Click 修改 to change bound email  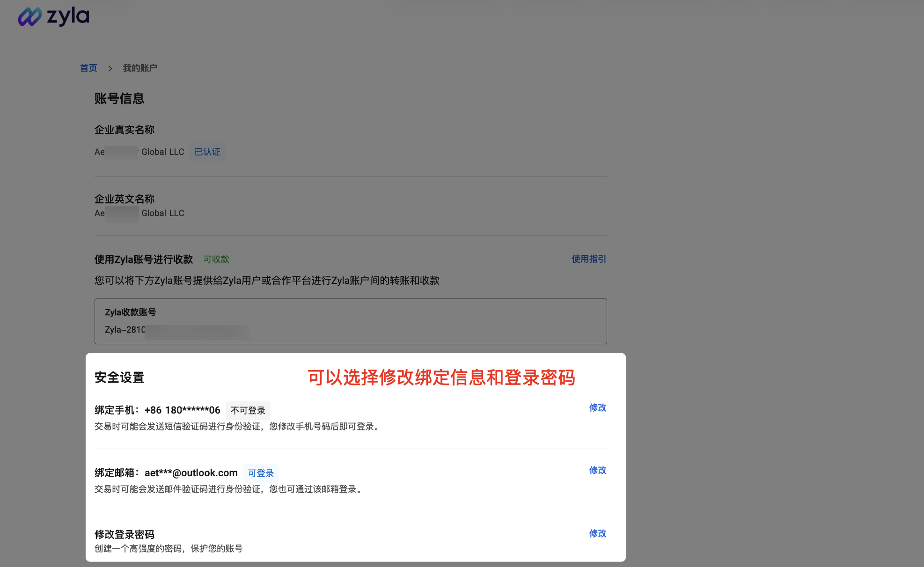597,470
